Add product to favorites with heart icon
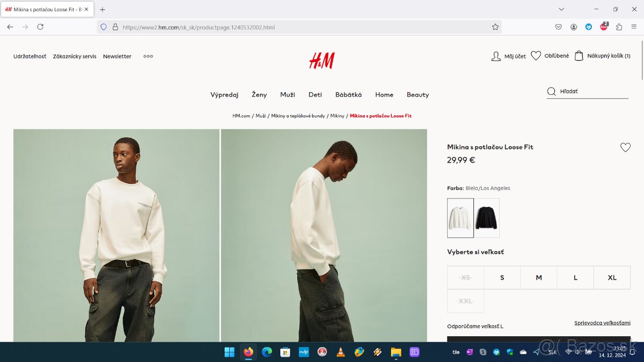The image size is (644, 362). coord(625,147)
